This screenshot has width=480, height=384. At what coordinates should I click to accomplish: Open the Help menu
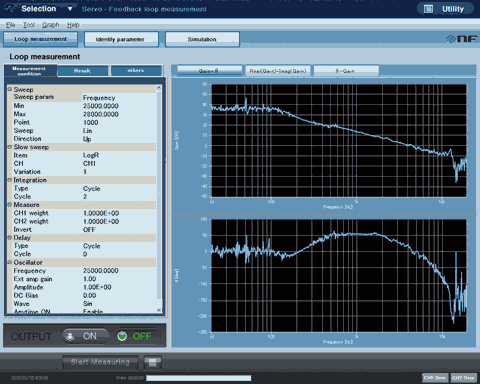73,25
